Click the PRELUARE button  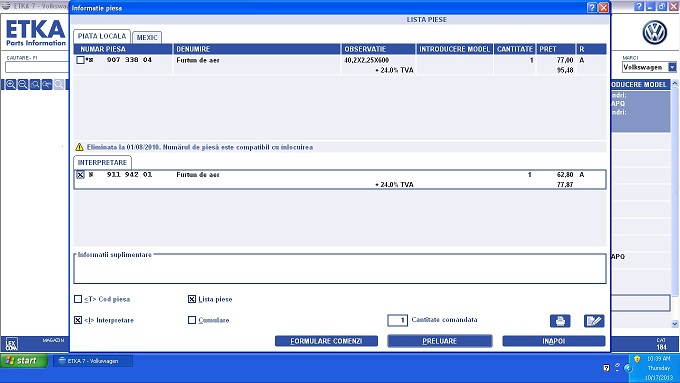[x=440, y=341]
